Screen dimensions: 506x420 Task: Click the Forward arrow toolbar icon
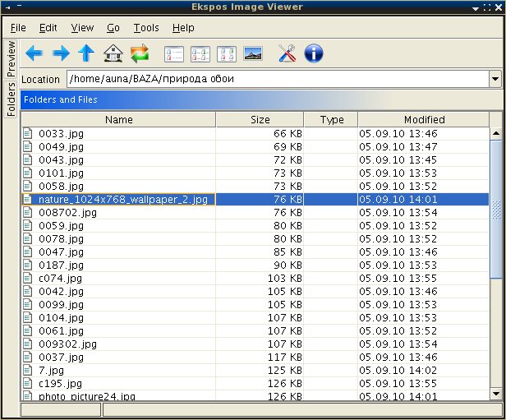click(x=61, y=53)
